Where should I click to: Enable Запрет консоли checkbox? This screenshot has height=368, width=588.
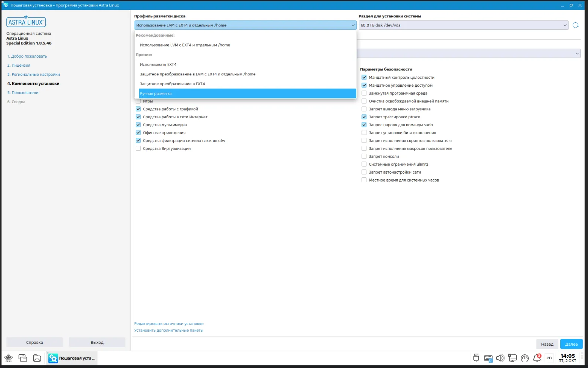click(x=364, y=157)
